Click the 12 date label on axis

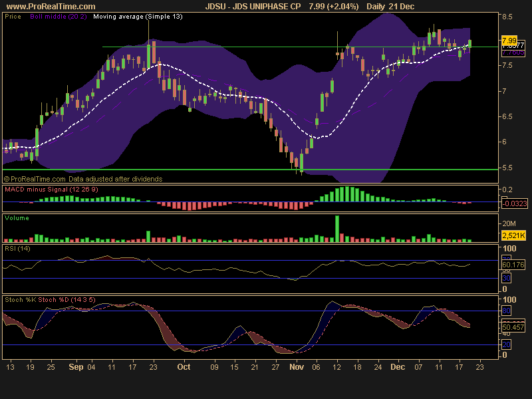pyautogui.click(x=336, y=367)
